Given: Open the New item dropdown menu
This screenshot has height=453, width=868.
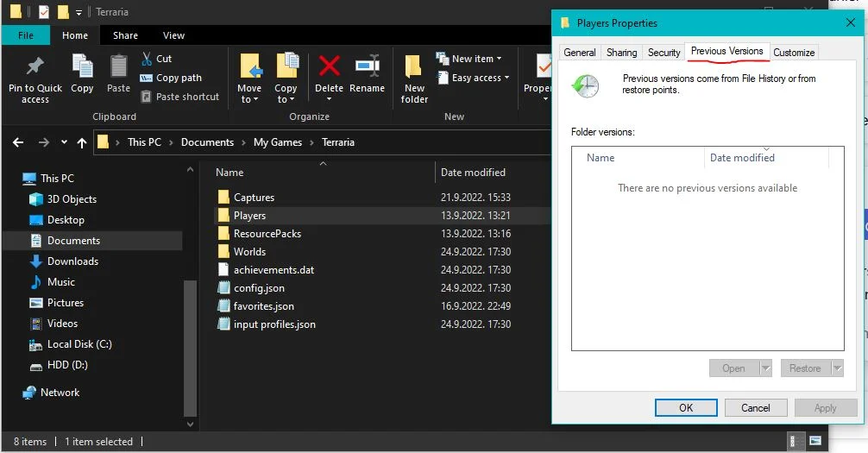Looking at the screenshot, I should pos(472,59).
